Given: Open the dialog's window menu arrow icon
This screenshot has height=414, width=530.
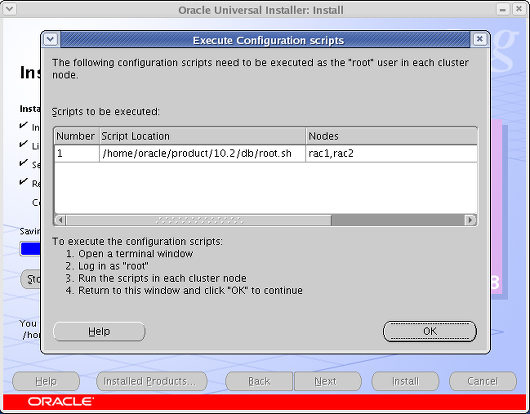Looking at the screenshot, I should tap(51, 40).
